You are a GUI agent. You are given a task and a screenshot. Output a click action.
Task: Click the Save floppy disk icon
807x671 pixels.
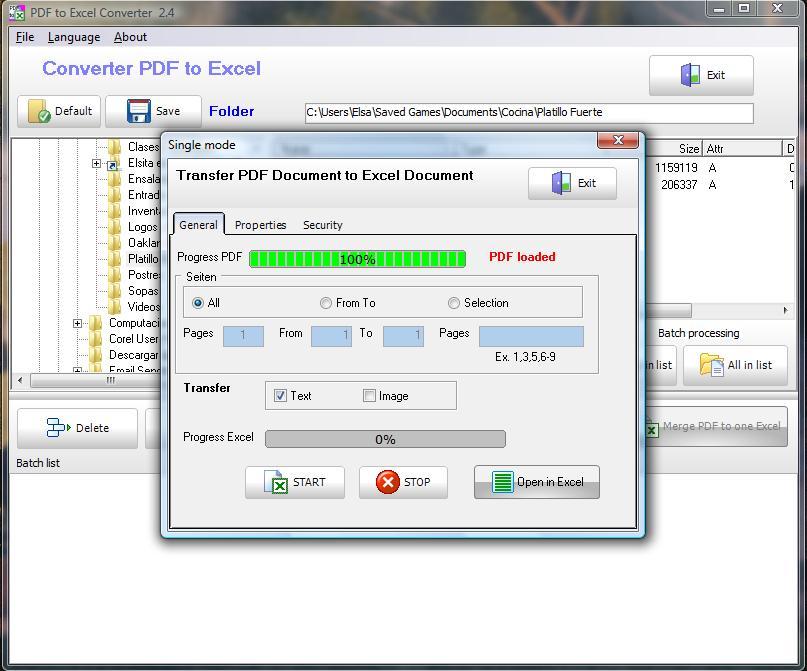pos(139,111)
